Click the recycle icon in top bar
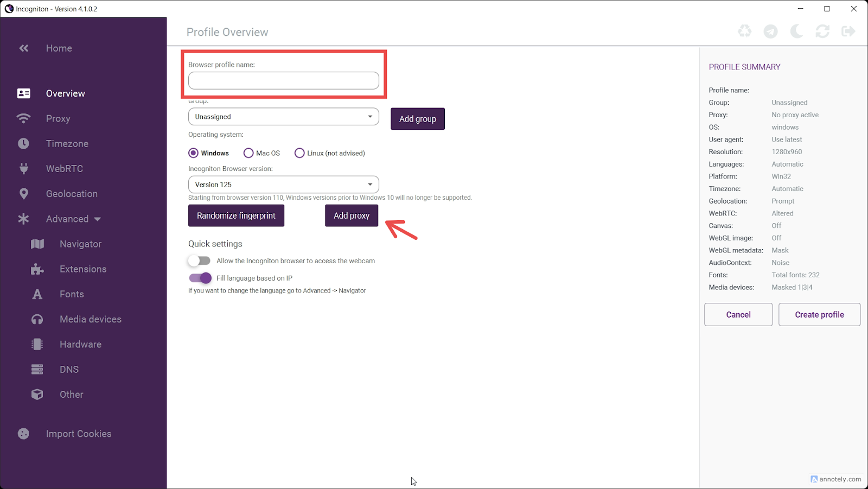The height and width of the screenshot is (489, 868). click(745, 31)
